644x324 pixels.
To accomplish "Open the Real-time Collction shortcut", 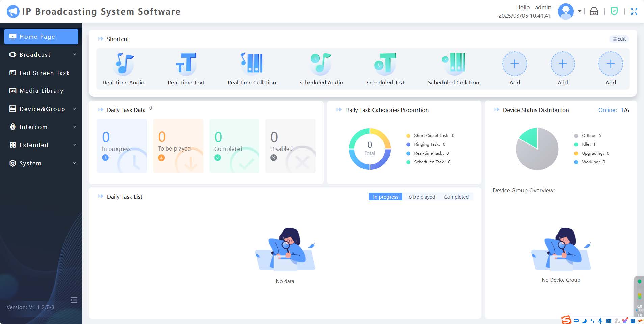I will 252,69.
